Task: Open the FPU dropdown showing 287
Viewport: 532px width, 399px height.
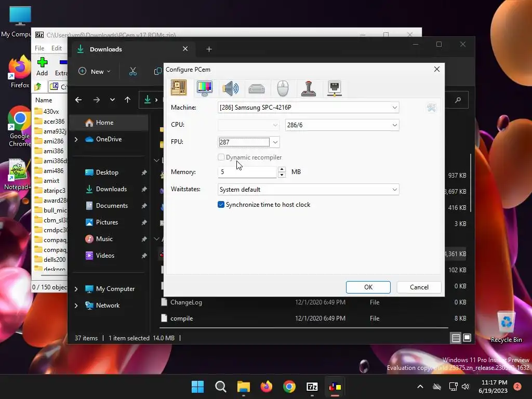Action: click(248, 142)
